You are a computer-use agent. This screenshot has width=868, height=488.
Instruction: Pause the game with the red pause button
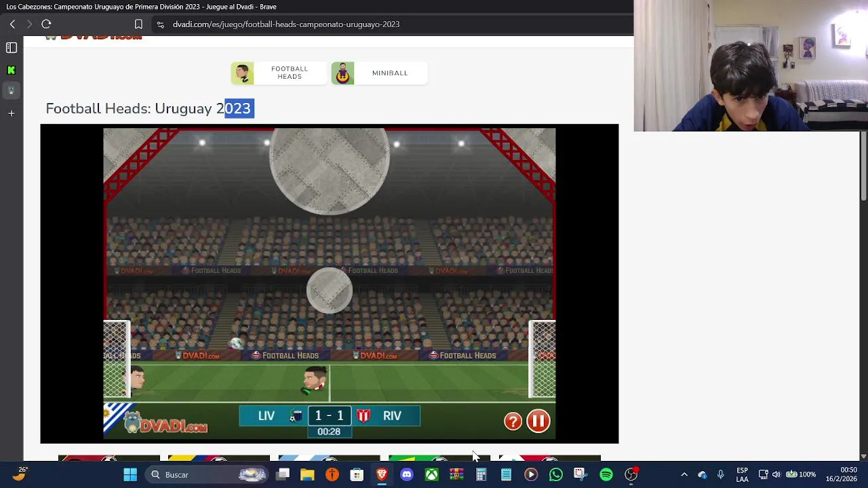[538, 421]
